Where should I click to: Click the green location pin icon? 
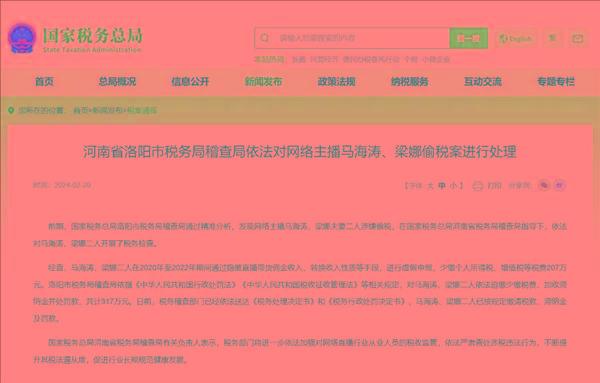pyautogui.click(x=11, y=110)
